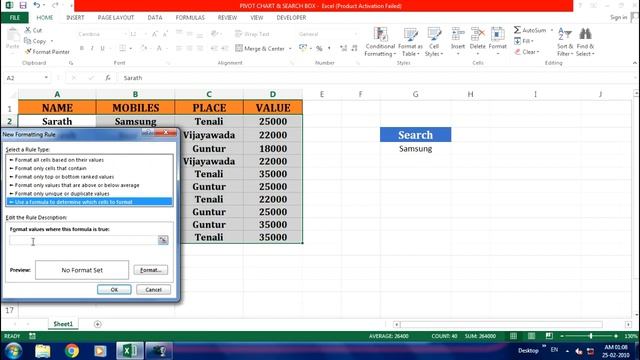
Task: Open the Number format General dropdown
Action: (x=356, y=34)
